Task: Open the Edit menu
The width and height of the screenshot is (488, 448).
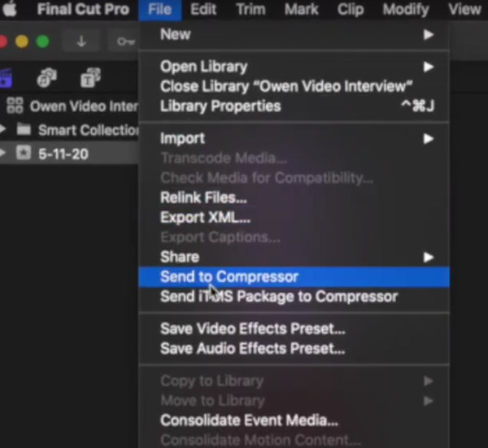Action: click(203, 9)
